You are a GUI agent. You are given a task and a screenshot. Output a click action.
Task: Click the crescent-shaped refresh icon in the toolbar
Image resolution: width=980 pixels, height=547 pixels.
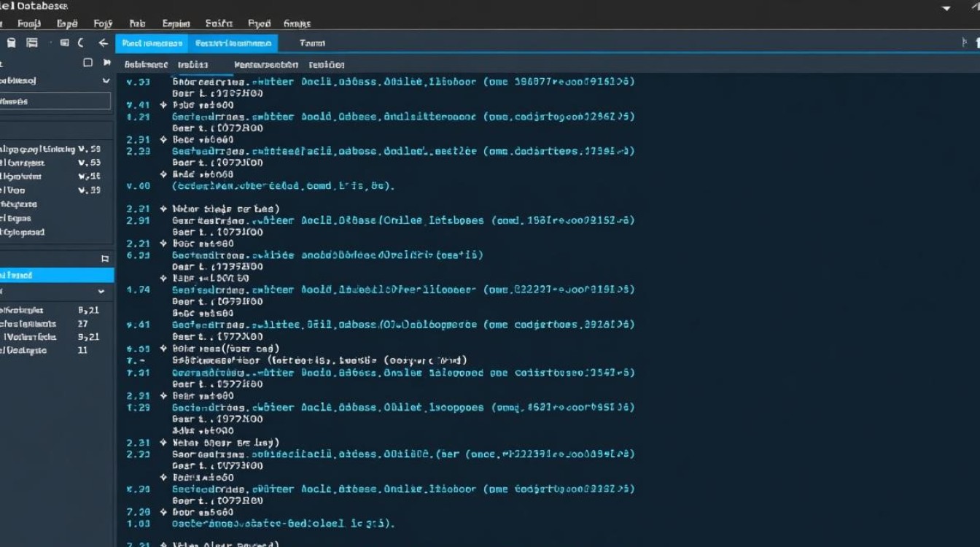point(81,42)
